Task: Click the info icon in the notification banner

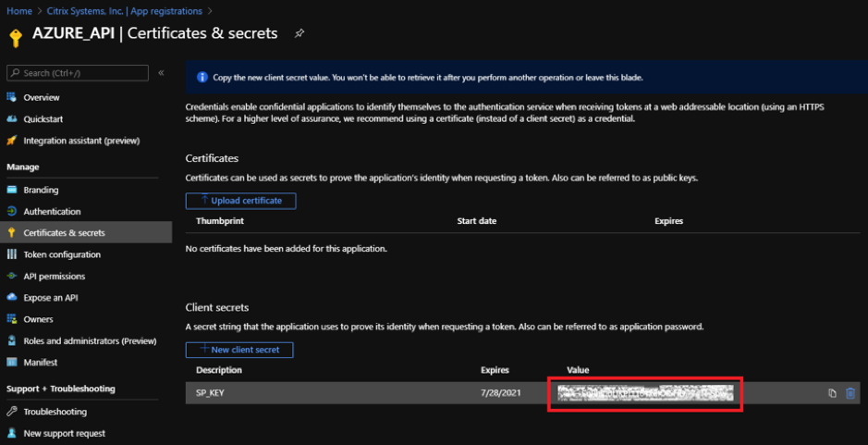Action: tap(202, 78)
